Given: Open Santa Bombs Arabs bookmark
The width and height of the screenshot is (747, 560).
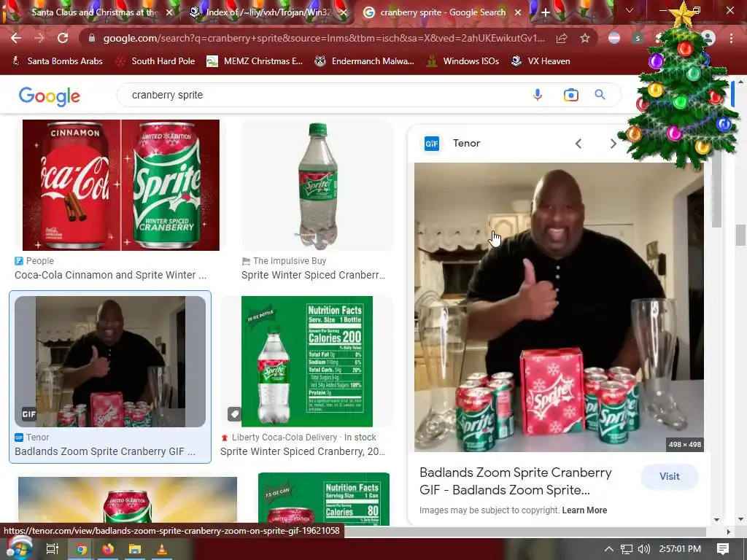Looking at the screenshot, I should tap(57, 61).
